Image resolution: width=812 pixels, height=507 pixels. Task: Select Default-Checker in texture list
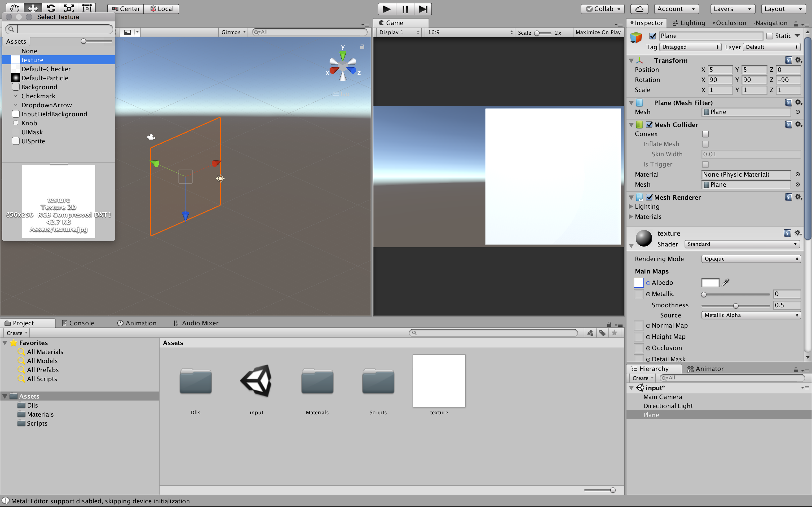point(46,69)
